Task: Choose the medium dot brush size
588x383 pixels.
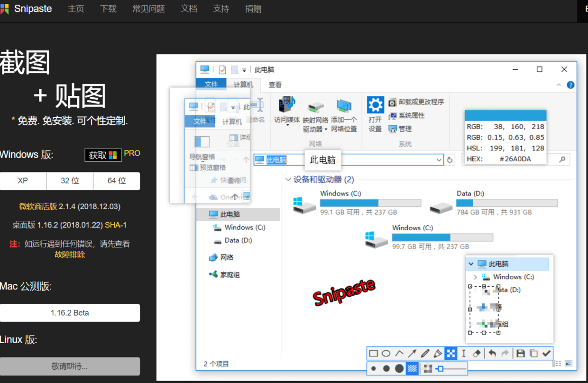Action: click(386, 368)
